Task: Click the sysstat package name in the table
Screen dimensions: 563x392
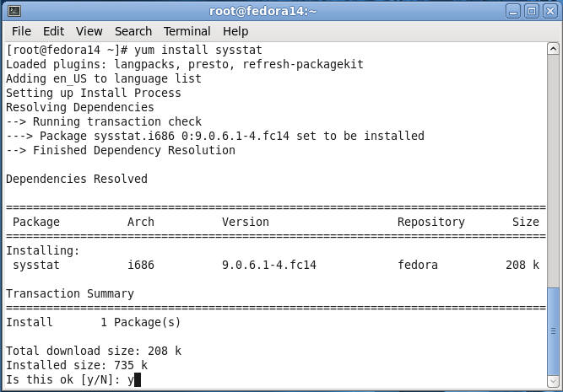Action: pyautogui.click(x=36, y=265)
